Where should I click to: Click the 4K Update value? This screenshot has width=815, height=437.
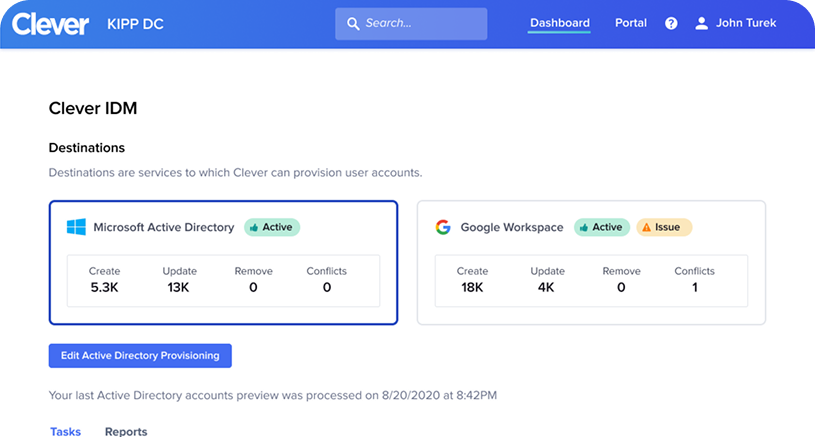[x=546, y=287]
